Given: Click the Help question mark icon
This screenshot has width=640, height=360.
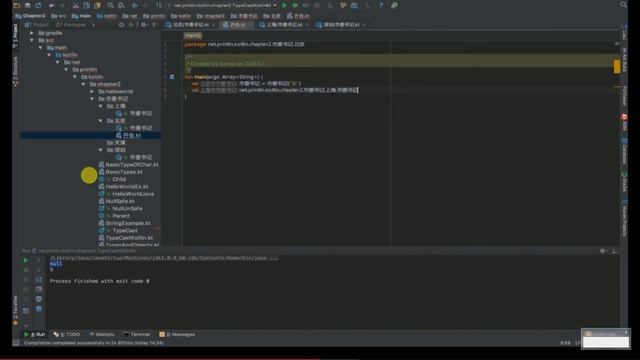Looking at the screenshot, I should pyautogui.click(x=381, y=5).
